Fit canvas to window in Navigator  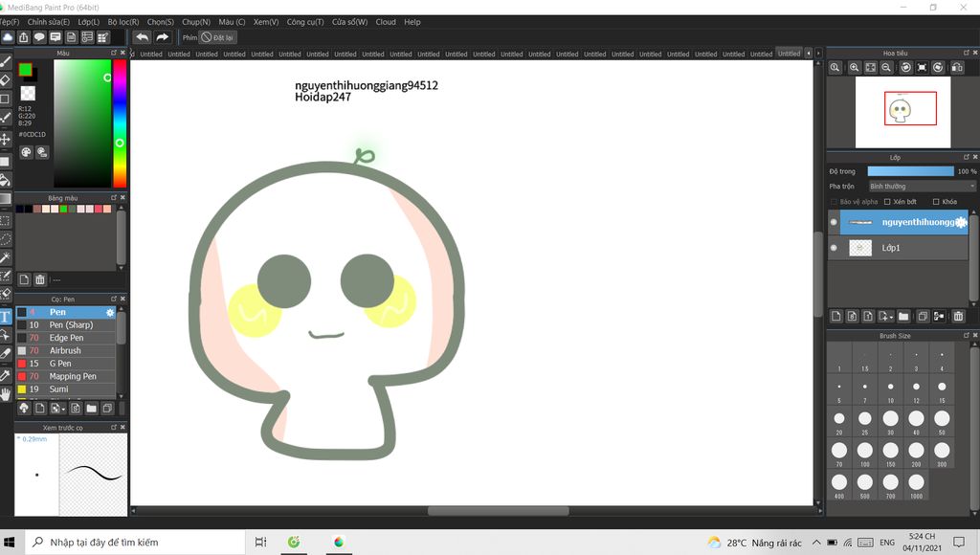(x=871, y=68)
